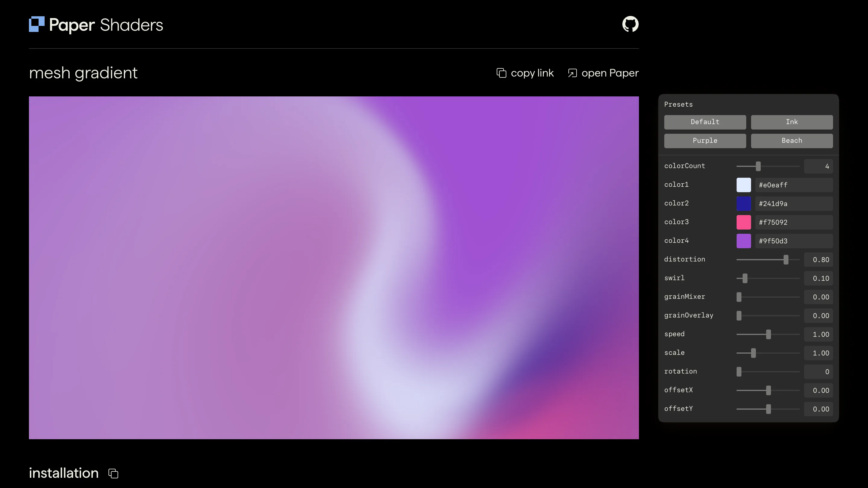Click the copy link icon
Viewport: 868px width, 488px height.
tap(502, 73)
